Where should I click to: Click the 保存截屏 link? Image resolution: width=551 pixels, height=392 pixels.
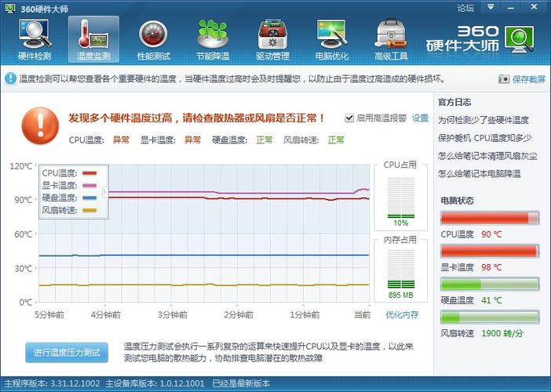click(x=529, y=79)
